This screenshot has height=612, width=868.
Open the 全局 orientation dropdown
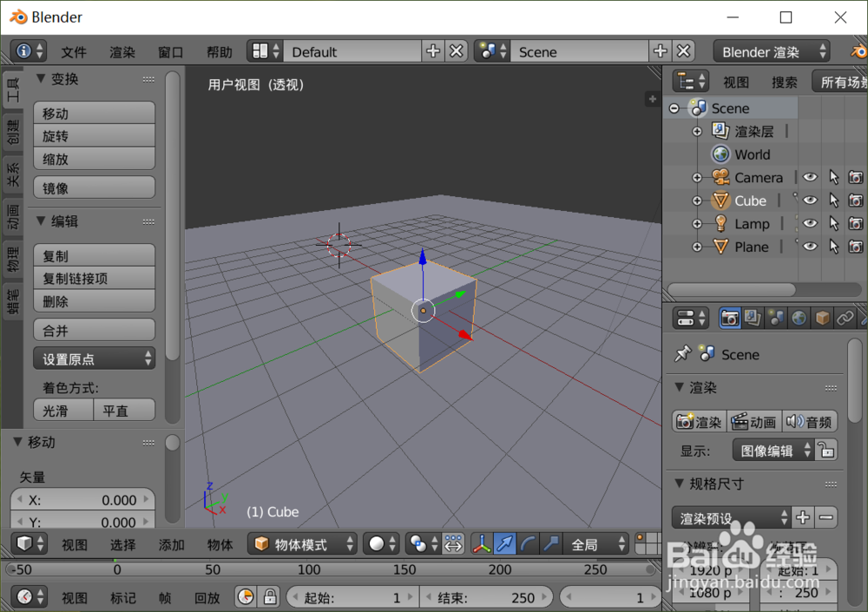(x=595, y=544)
